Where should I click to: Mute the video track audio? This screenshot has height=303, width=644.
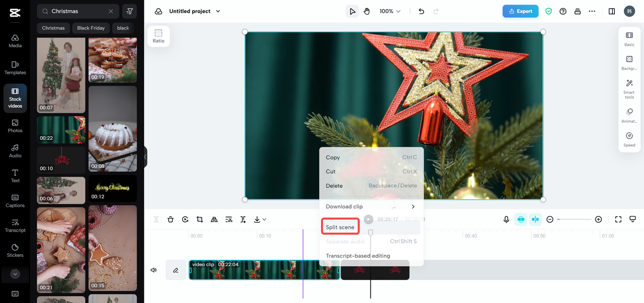coord(153,270)
